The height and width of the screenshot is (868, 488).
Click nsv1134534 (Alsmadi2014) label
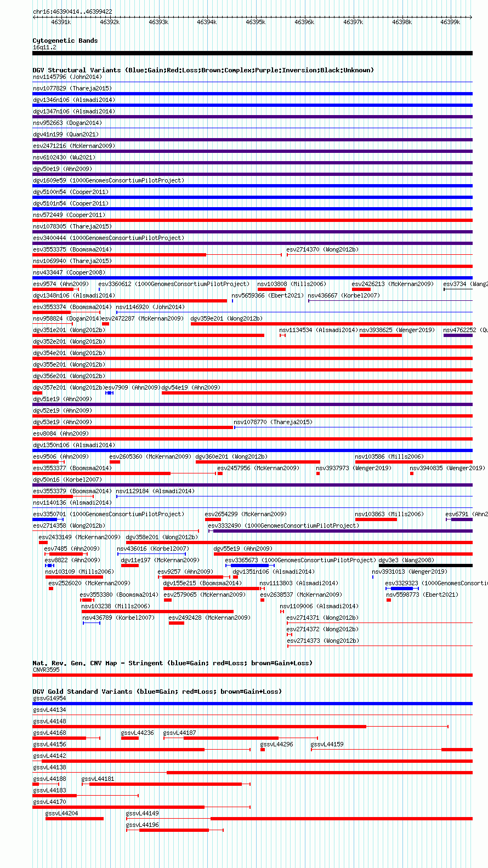(x=319, y=330)
